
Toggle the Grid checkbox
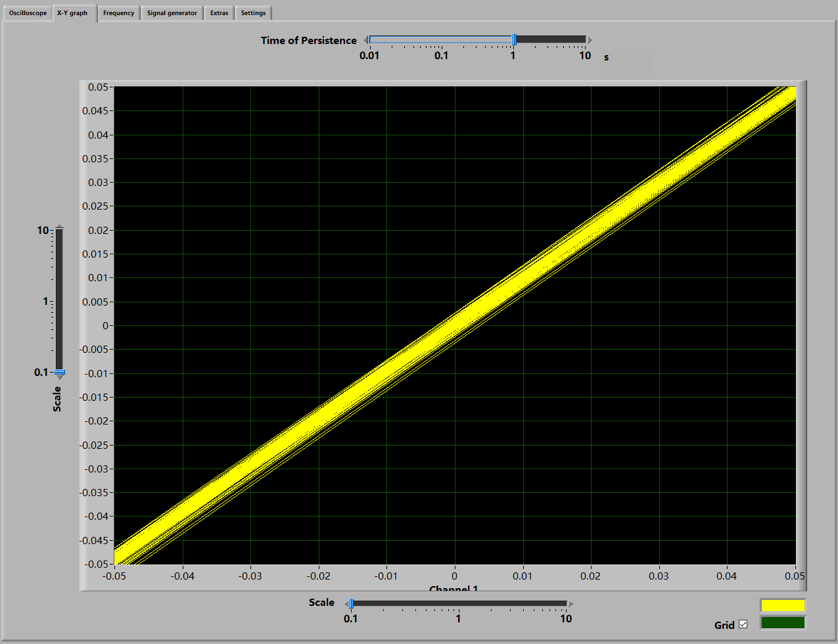click(743, 624)
